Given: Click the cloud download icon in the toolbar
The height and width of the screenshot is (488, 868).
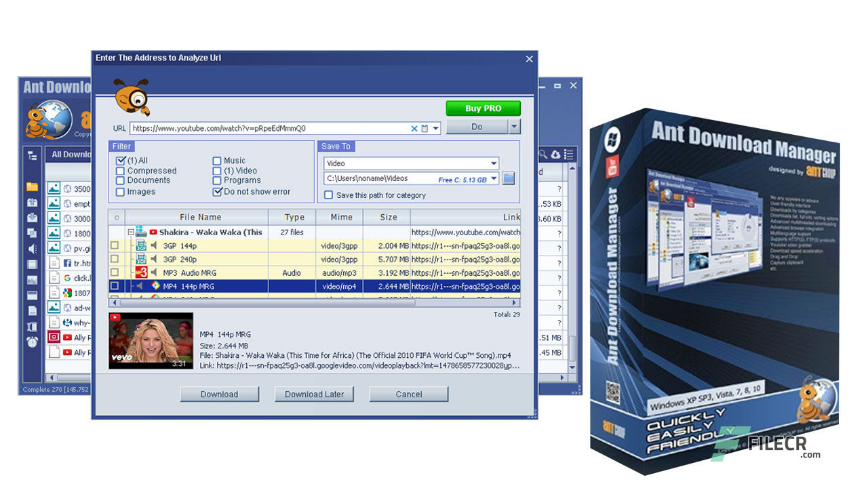Looking at the screenshot, I should (555, 155).
